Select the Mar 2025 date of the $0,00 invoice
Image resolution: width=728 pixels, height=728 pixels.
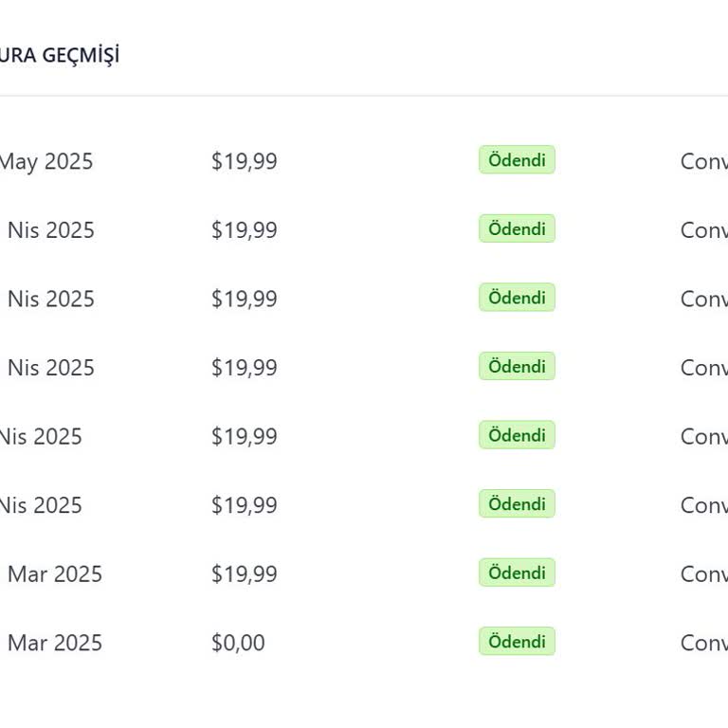tap(54, 643)
